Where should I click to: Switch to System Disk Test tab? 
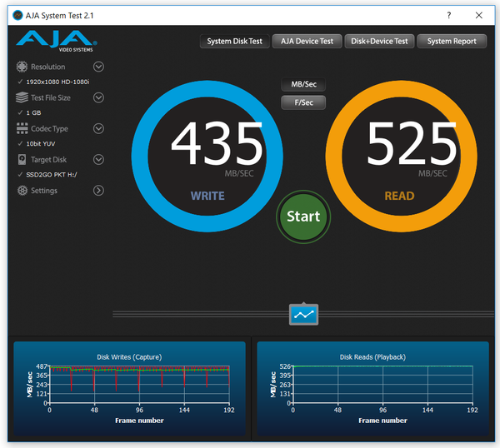(x=235, y=41)
